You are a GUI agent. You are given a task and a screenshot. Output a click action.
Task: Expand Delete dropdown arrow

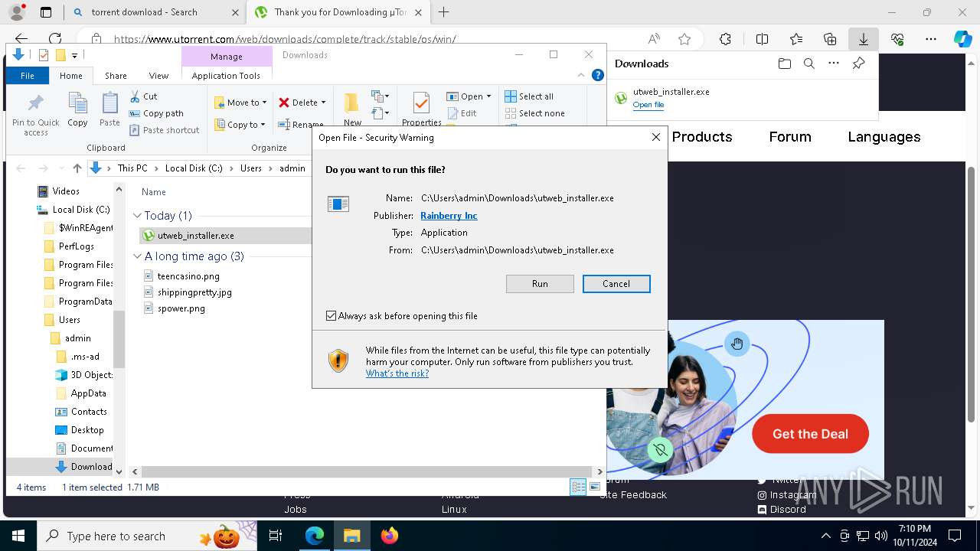[x=323, y=103]
